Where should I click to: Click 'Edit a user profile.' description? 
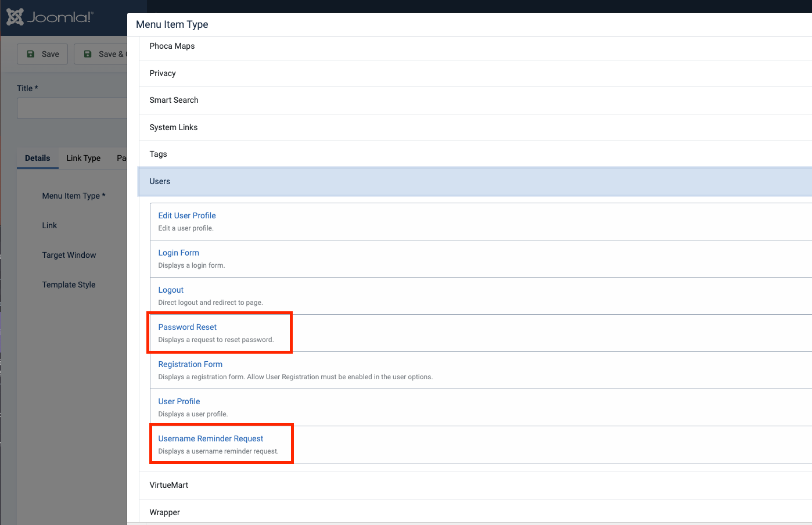(186, 228)
